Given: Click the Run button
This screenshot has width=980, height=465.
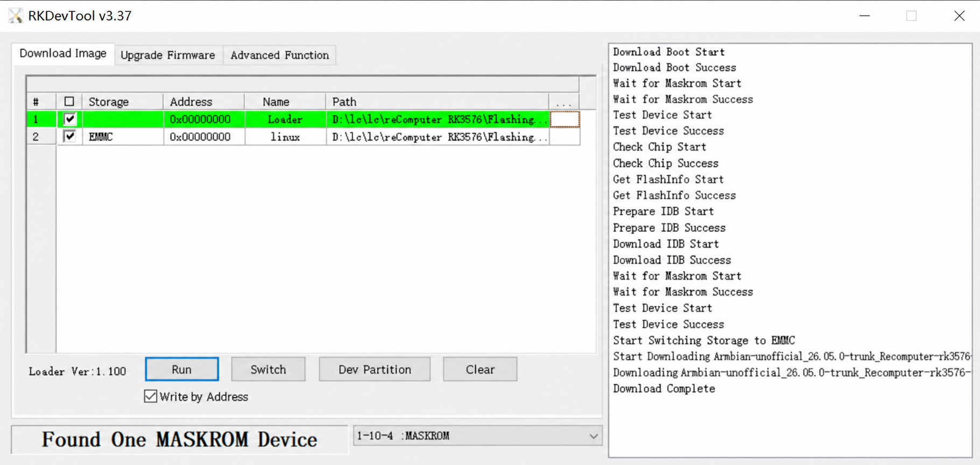Looking at the screenshot, I should pos(182,369).
